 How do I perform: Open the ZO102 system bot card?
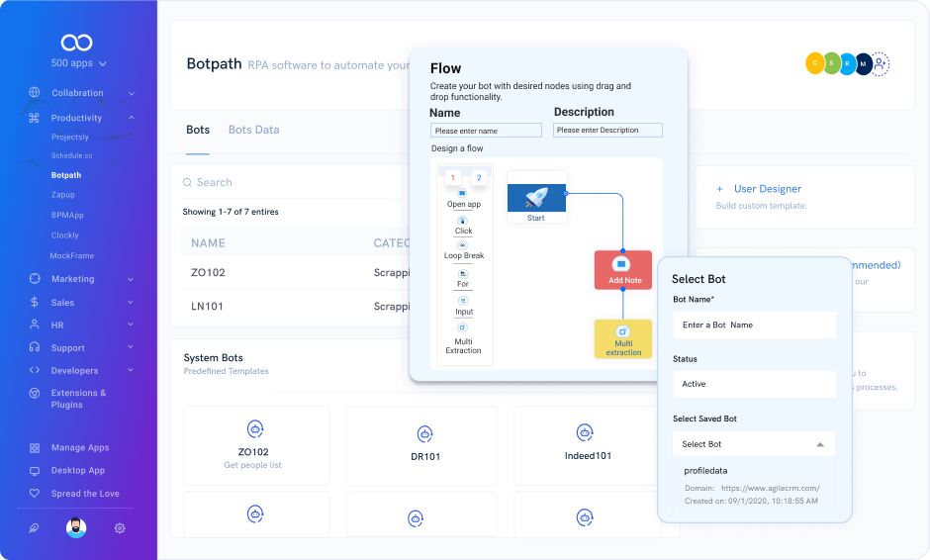point(256,444)
